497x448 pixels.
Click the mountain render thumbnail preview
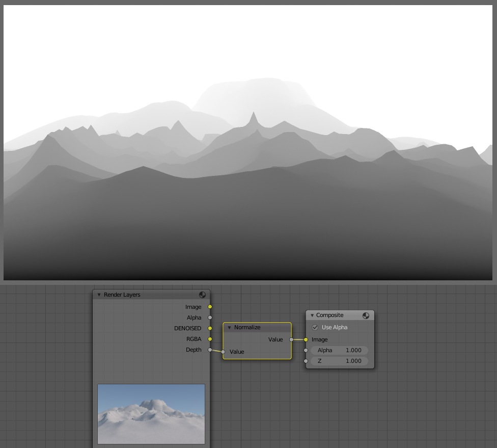click(151, 413)
